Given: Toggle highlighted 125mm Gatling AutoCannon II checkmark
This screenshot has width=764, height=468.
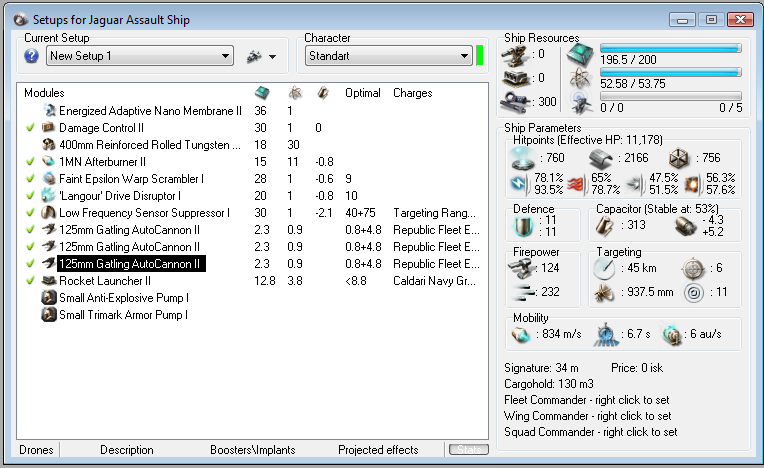Looking at the screenshot, I should pyautogui.click(x=30, y=263).
